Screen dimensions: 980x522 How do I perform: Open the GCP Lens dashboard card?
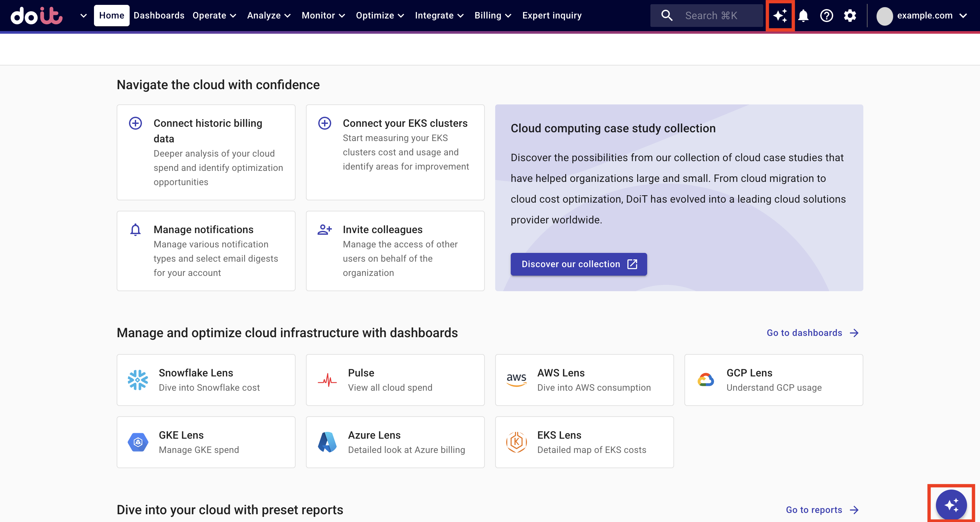click(x=774, y=380)
